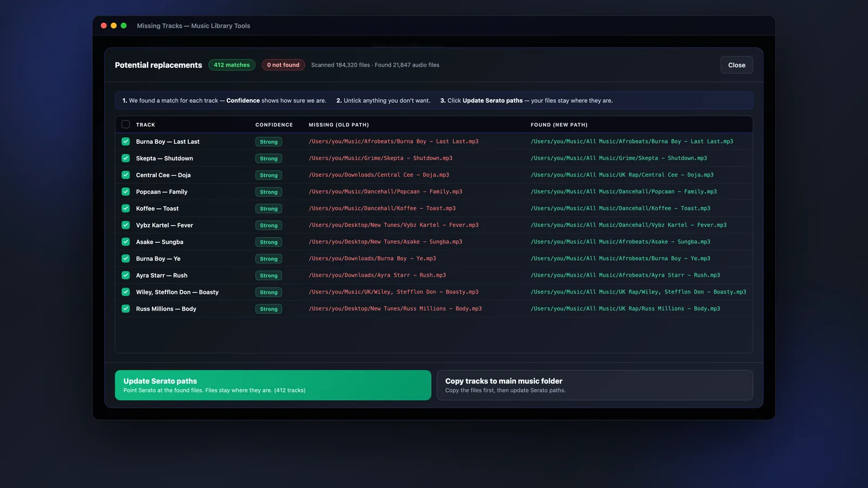Choose Copy tracks to main music folder

pos(595,385)
